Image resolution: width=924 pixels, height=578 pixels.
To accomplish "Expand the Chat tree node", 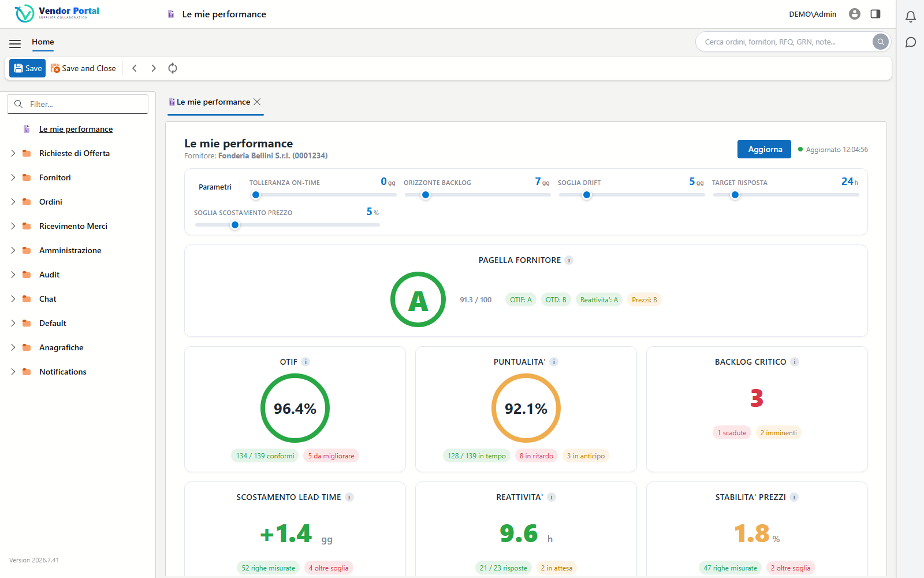I will [x=13, y=299].
